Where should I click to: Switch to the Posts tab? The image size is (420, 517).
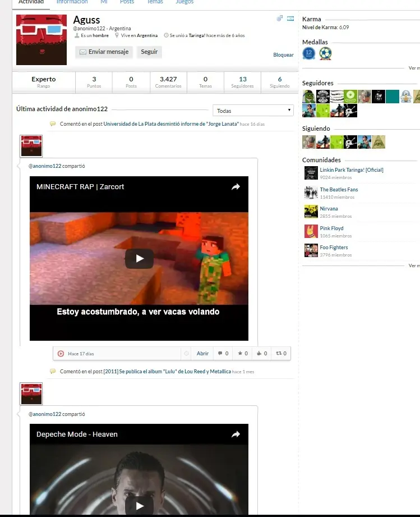[127, 2]
